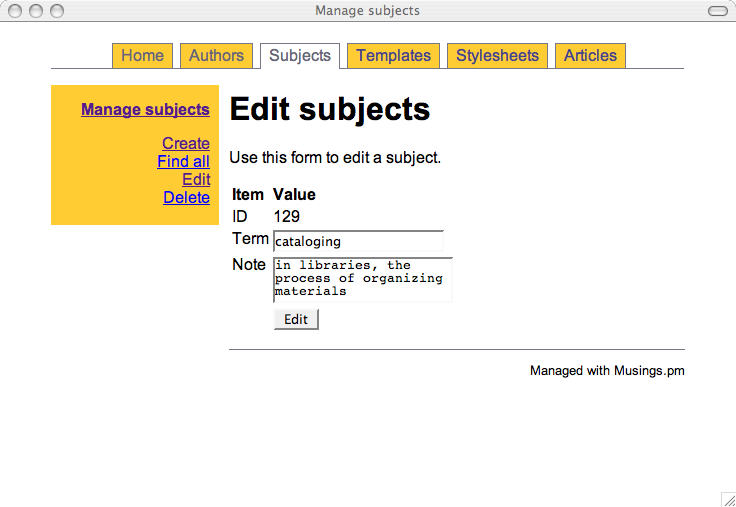Focus the Term text field

pyautogui.click(x=358, y=241)
